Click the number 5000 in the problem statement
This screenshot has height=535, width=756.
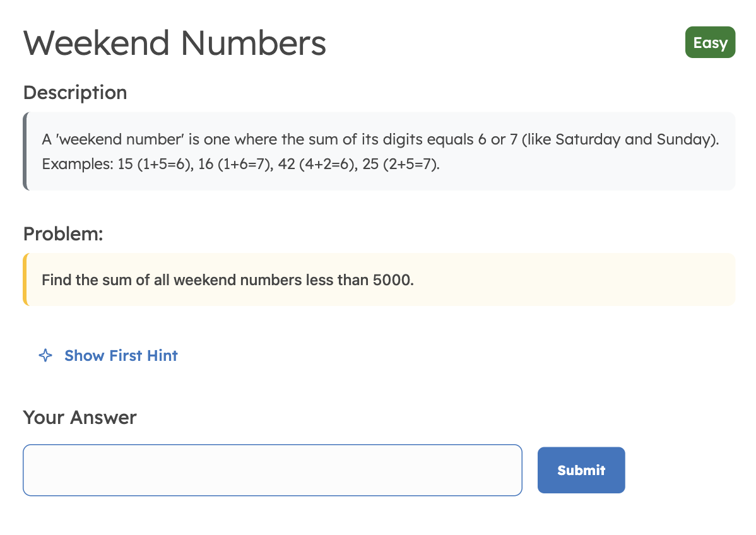[x=391, y=279]
